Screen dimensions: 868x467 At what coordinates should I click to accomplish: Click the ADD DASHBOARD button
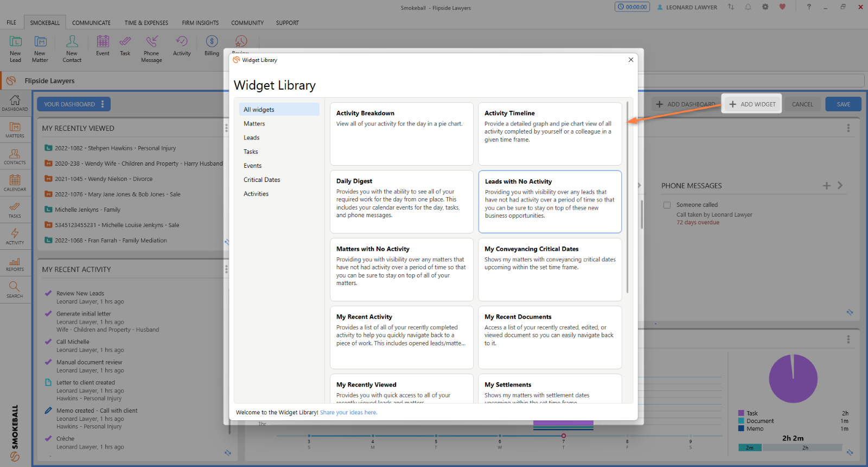coord(685,104)
